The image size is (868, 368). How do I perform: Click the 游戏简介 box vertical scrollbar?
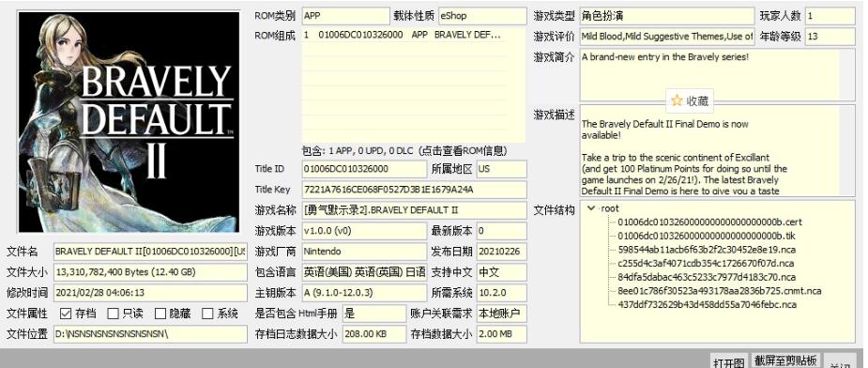(x=847, y=74)
